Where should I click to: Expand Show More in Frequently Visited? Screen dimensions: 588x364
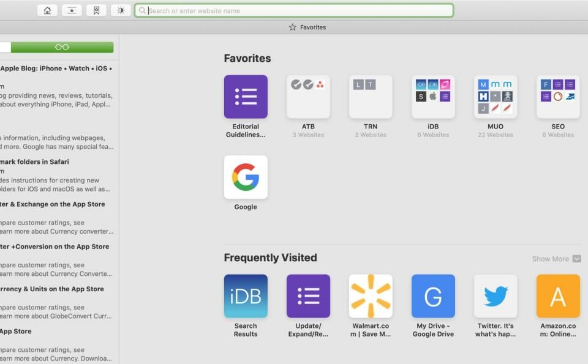tap(557, 259)
